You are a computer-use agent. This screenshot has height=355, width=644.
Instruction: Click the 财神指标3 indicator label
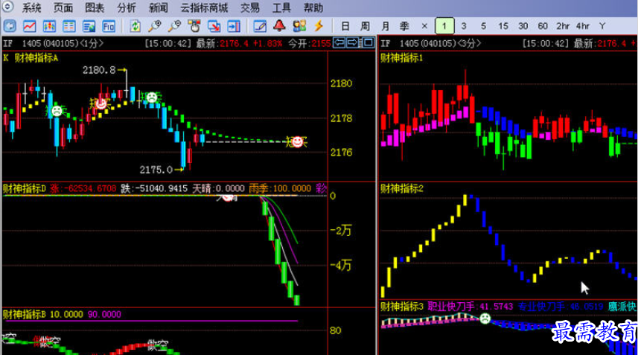click(x=401, y=307)
